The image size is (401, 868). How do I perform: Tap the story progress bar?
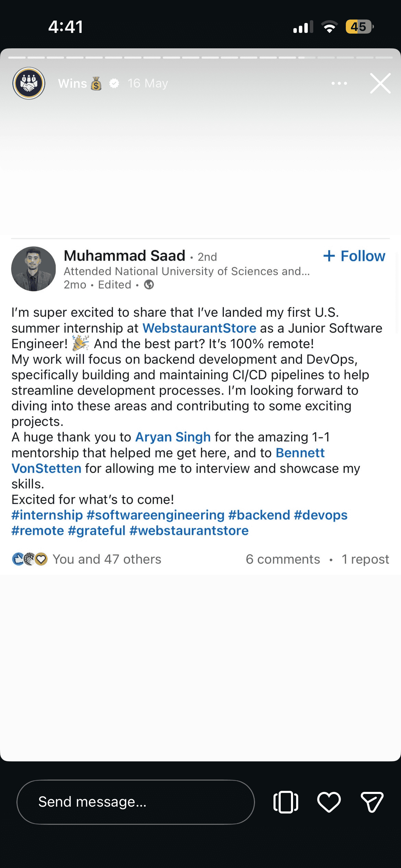click(x=200, y=58)
